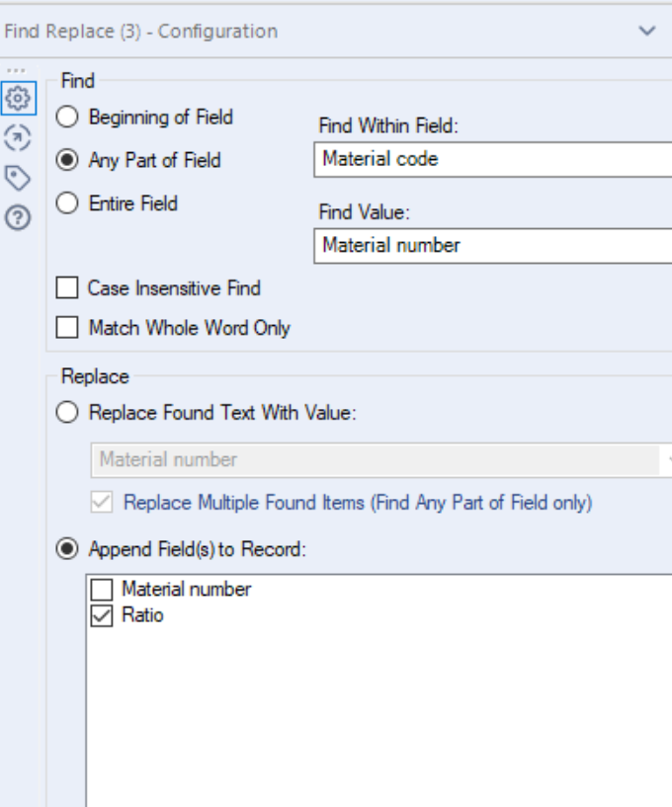Viewport: 672px width, 807px height.
Task: Tick Match Whole Word Only checkbox
Action: tap(67, 328)
